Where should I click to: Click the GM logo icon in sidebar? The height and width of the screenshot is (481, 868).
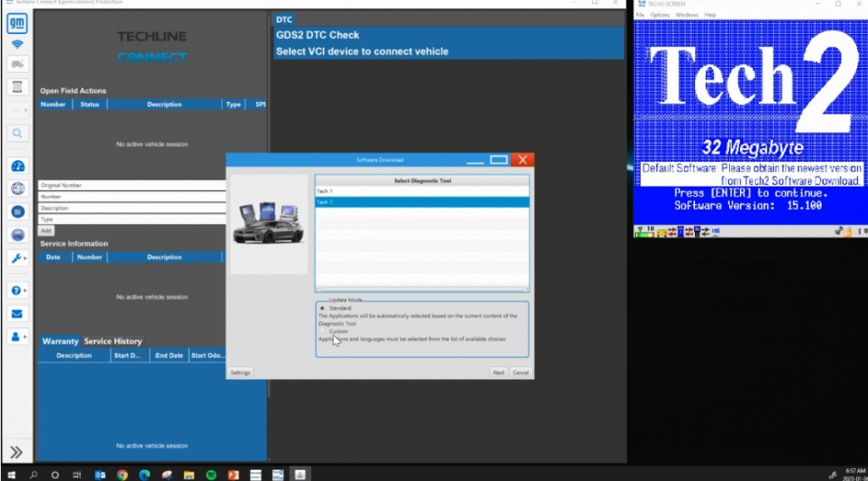pyautogui.click(x=17, y=23)
